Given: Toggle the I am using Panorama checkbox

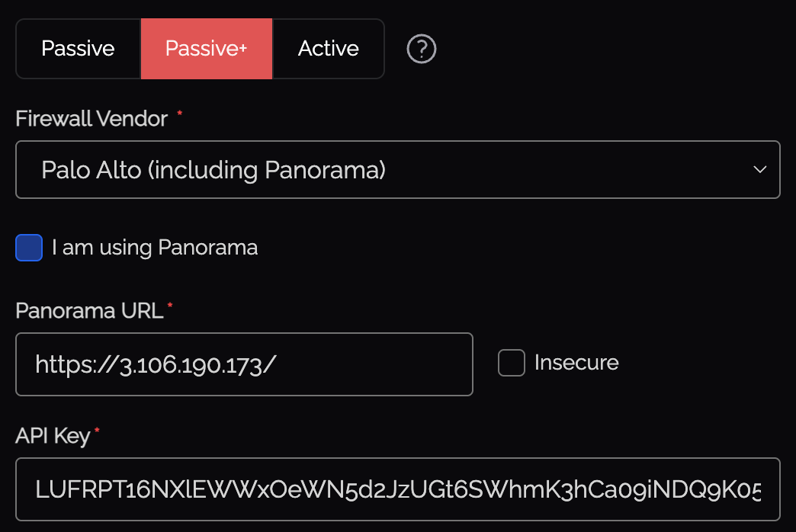Looking at the screenshot, I should click(x=29, y=248).
